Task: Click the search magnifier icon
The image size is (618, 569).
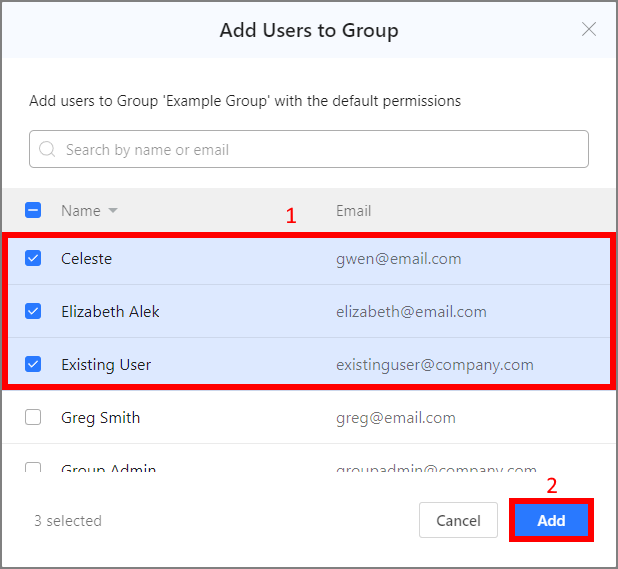Action: [x=47, y=150]
